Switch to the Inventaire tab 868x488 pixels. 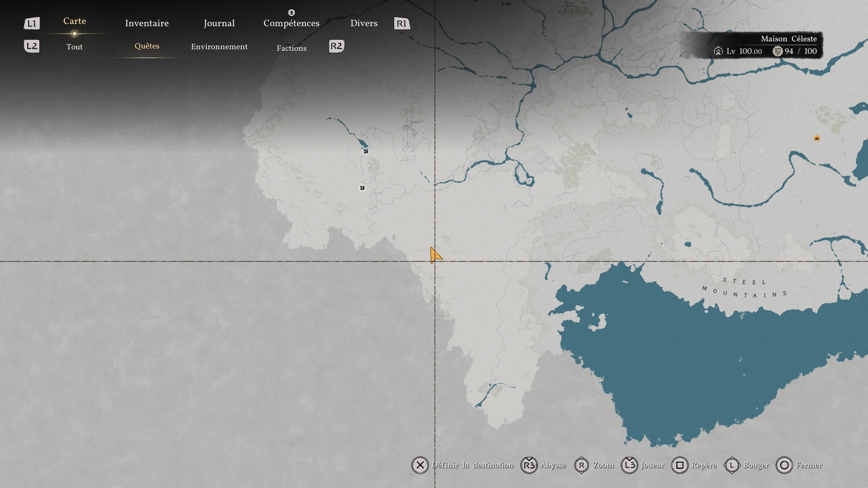pos(147,23)
